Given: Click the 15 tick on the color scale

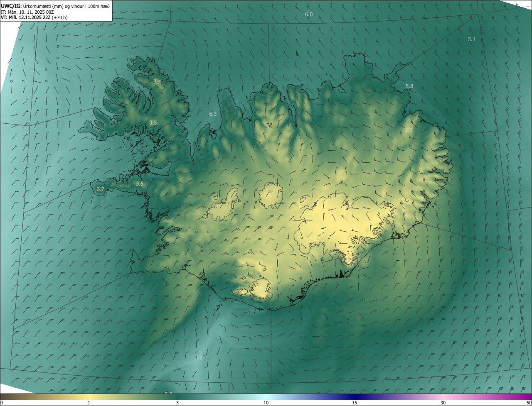Looking at the screenshot, I should (355, 403).
